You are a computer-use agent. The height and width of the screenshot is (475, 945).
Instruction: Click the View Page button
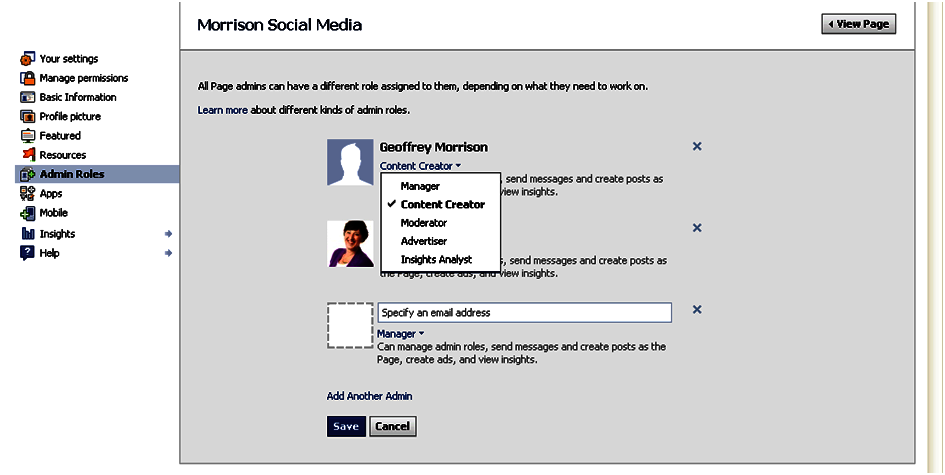pyautogui.click(x=859, y=24)
